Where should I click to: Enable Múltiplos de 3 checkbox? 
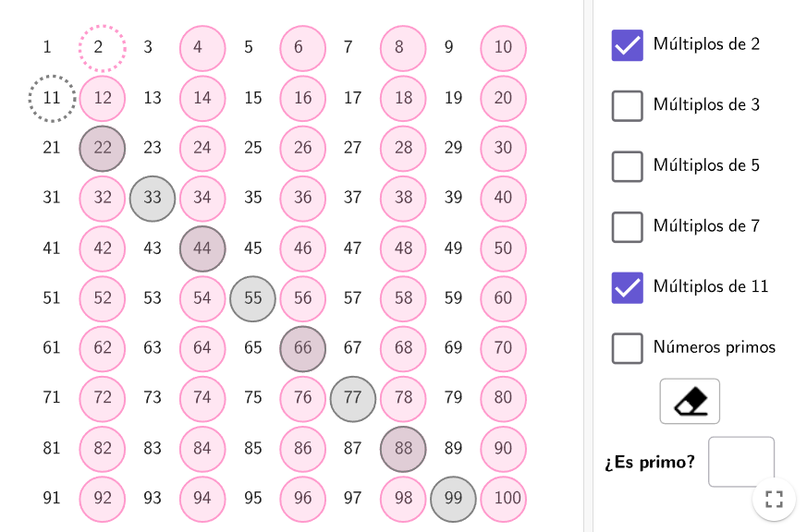tap(627, 106)
